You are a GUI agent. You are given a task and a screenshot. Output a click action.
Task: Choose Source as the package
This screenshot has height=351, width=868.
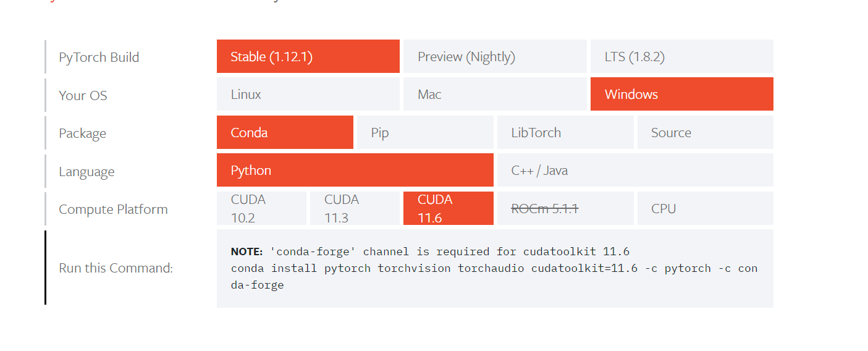[x=706, y=132]
